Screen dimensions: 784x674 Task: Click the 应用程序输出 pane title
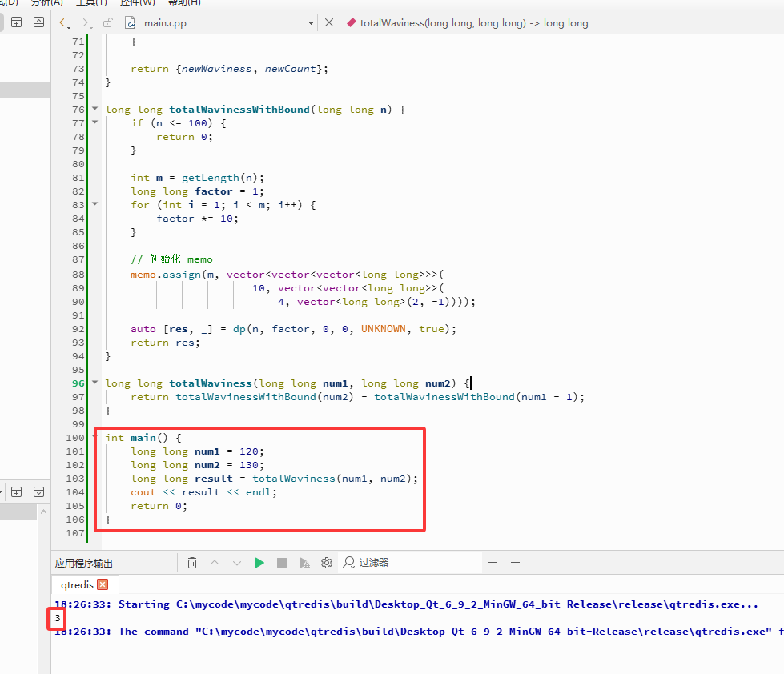83,563
